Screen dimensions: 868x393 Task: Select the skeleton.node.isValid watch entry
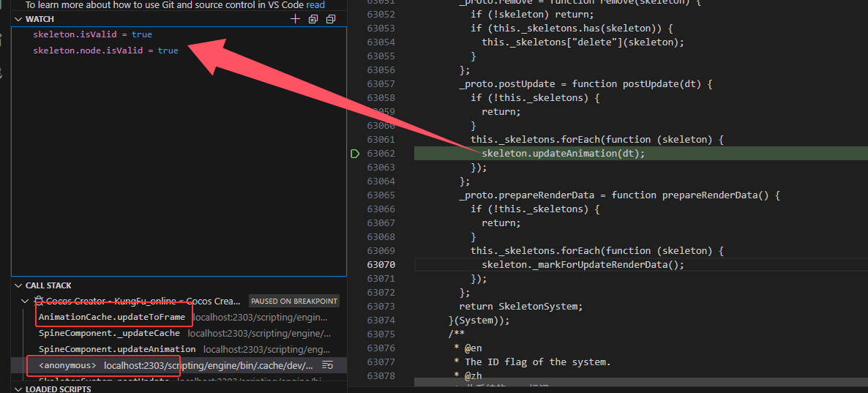(179, 50)
